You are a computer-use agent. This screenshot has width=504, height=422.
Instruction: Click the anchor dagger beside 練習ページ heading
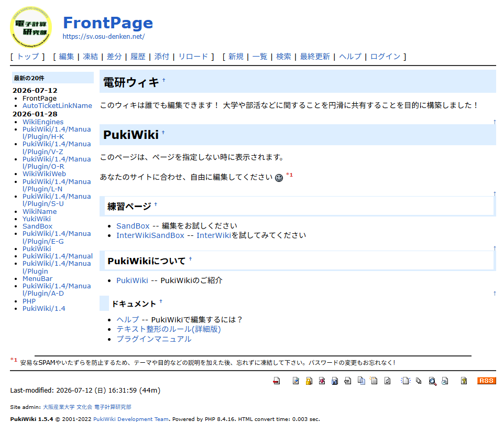[x=156, y=204]
